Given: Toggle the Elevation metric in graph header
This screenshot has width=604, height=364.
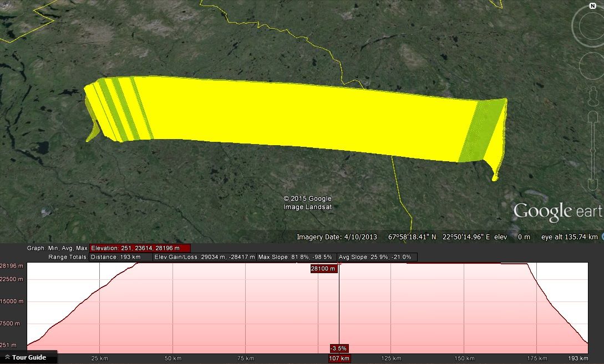Looking at the screenshot, I should point(140,248).
